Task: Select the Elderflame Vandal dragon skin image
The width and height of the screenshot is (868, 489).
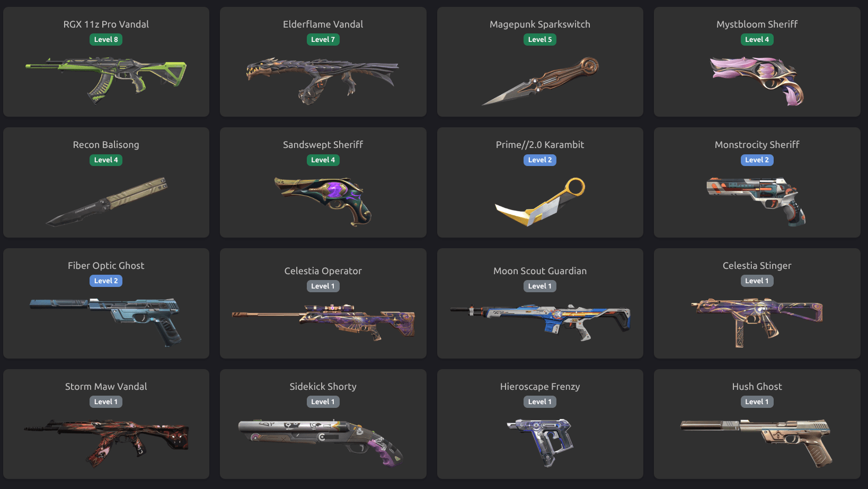Action: pyautogui.click(x=323, y=81)
